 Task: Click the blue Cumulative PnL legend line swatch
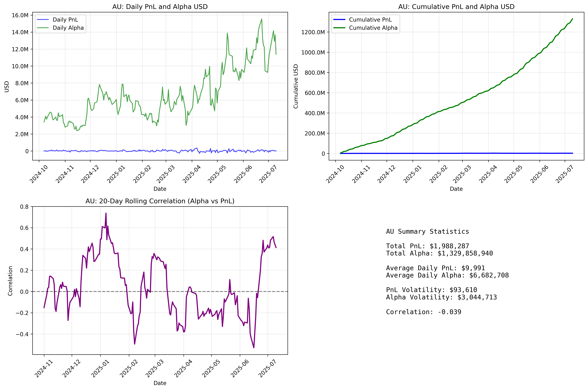click(x=339, y=20)
